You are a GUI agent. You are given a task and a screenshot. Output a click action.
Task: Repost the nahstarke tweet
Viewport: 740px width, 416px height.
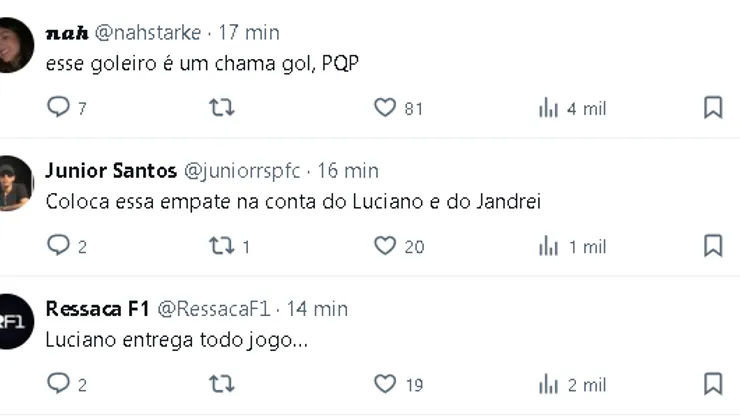point(221,108)
